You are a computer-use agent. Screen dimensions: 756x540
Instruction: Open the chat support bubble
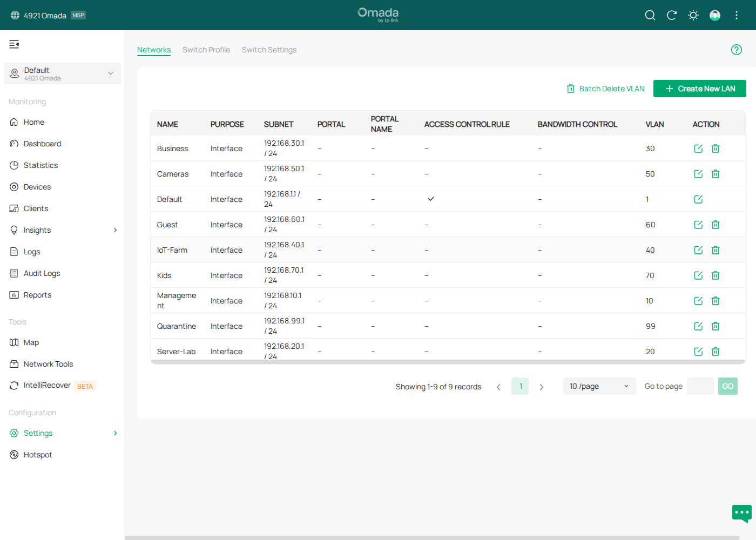coord(741,512)
